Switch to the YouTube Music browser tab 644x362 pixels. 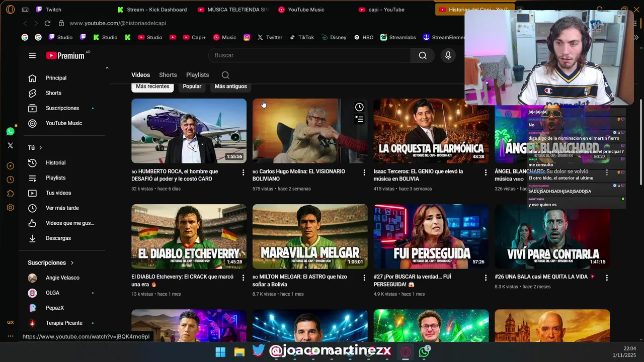coord(305,10)
